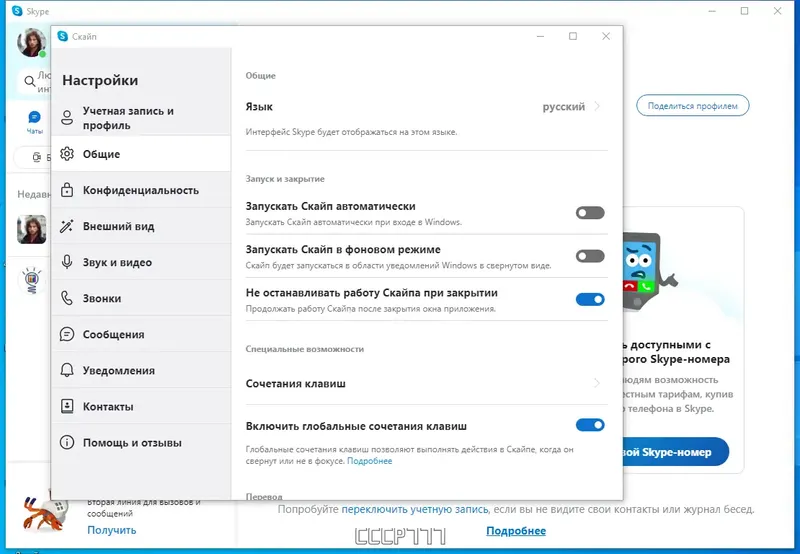The height and width of the screenshot is (554, 800).
Task: Click the lock icon for Конфиденциальность
Action: click(67, 190)
